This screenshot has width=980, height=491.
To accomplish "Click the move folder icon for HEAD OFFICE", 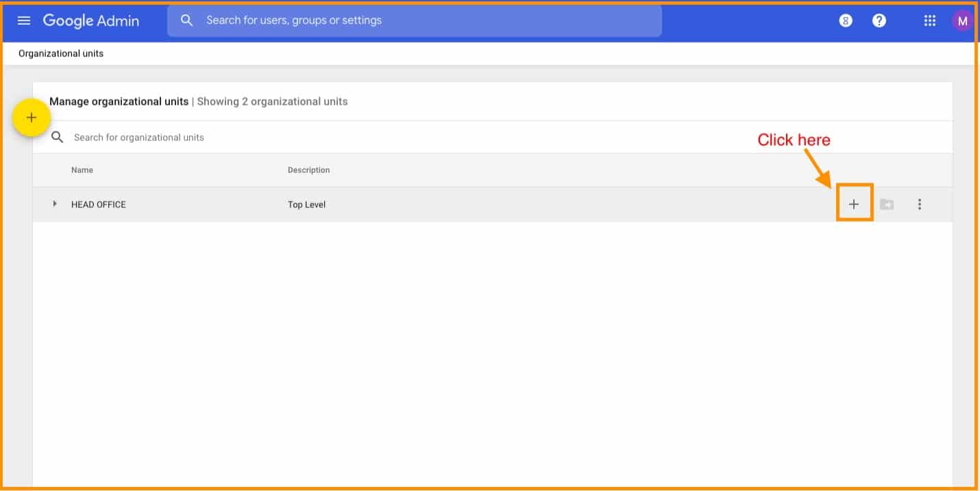I will pos(887,204).
